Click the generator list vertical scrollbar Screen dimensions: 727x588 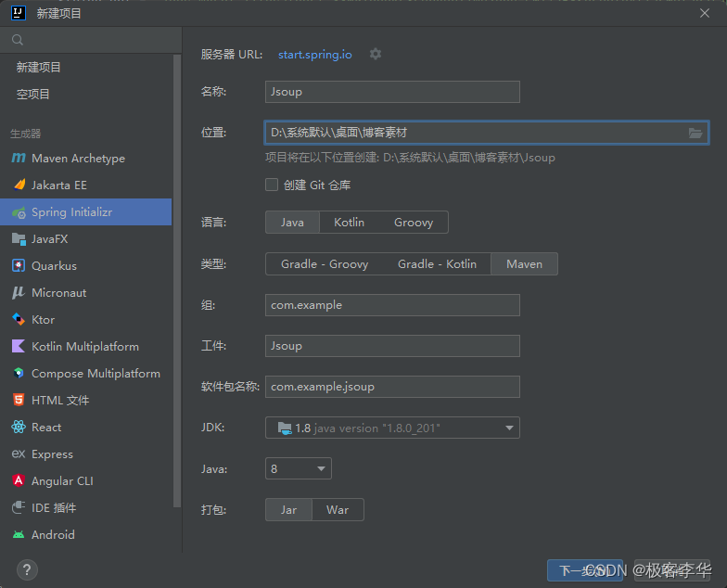click(x=176, y=280)
